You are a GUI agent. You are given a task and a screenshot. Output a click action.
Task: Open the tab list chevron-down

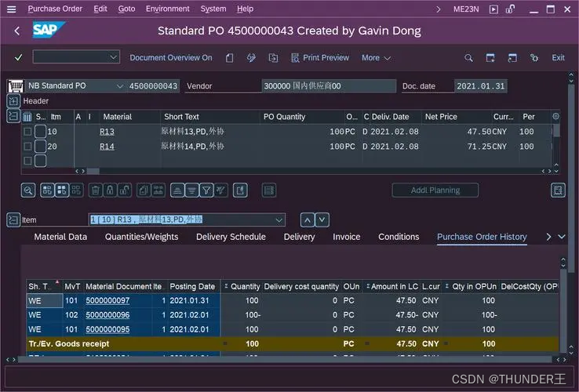tap(562, 237)
